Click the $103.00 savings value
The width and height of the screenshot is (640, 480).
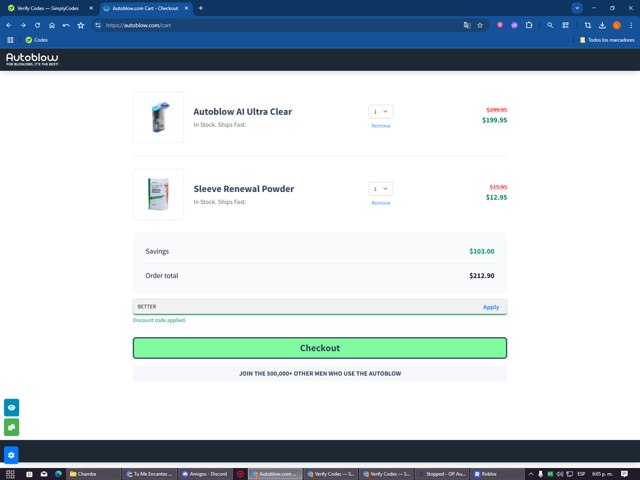pyautogui.click(x=482, y=251)
